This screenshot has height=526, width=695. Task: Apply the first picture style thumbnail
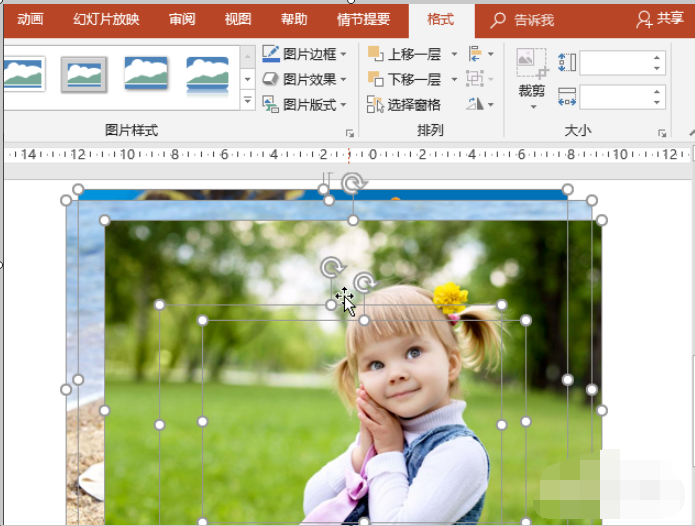pos(25,74)
